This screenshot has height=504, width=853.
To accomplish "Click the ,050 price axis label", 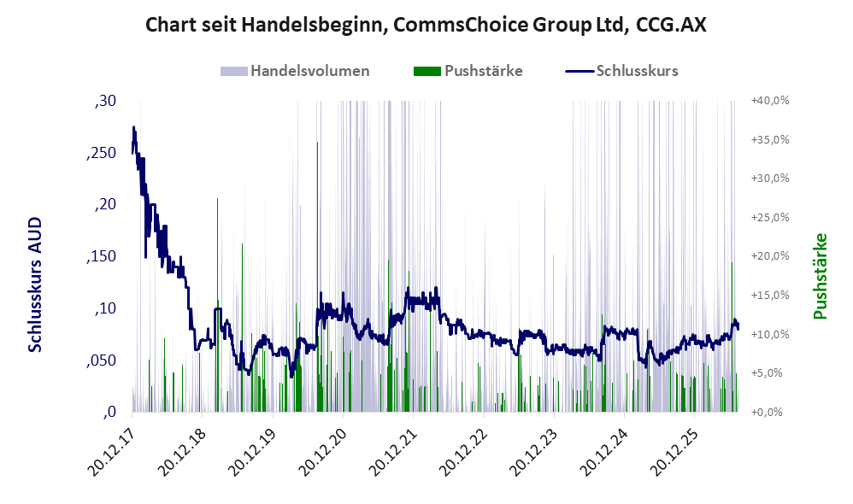I will pos(101,360).
